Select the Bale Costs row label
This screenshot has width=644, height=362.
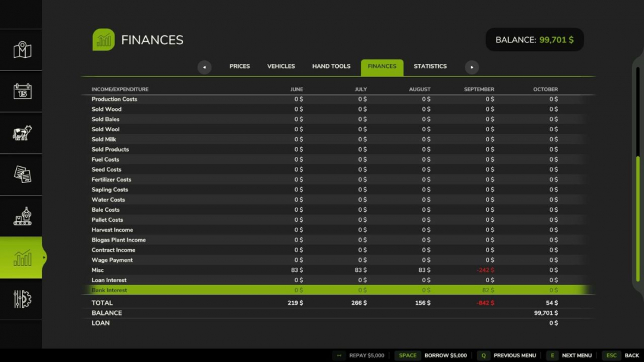105,209
